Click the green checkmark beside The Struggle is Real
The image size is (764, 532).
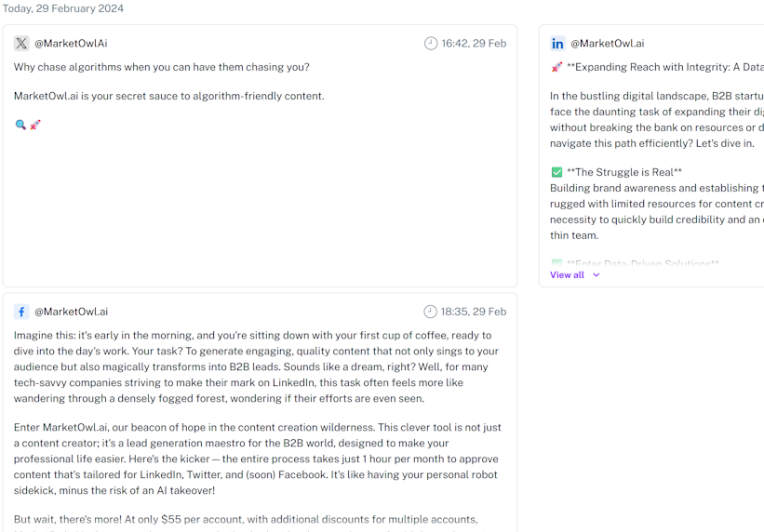[x=556, y=172]
